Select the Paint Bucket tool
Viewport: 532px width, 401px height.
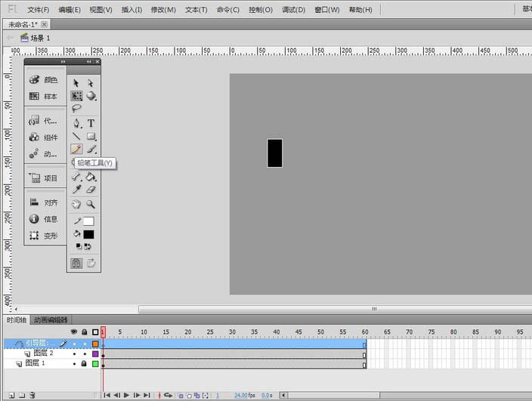coord(91,177)
